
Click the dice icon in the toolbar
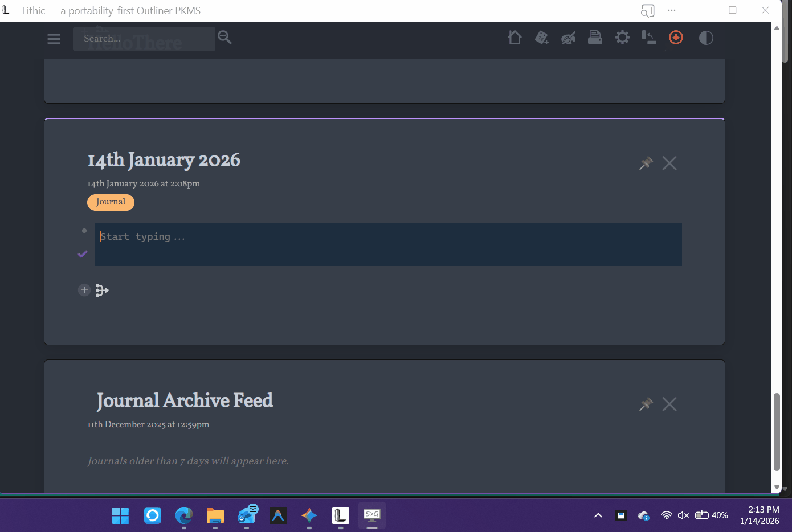pyautogui.click(x=541, y=38)
